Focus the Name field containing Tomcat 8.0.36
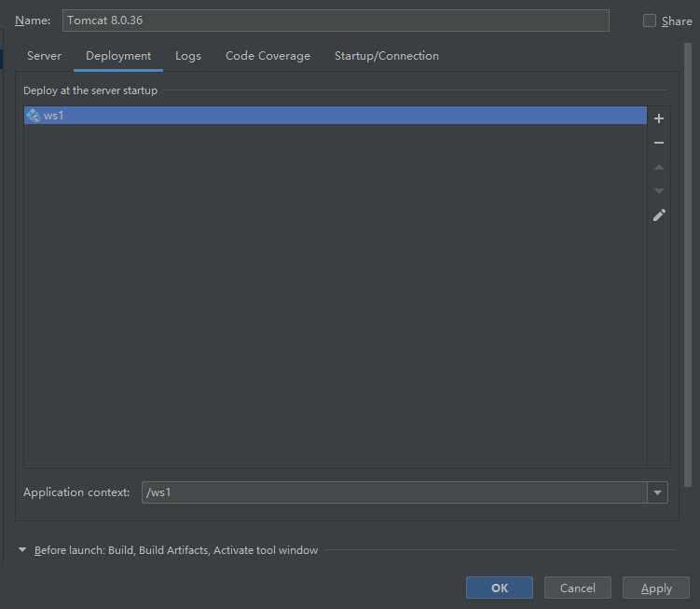This screenshot has width=700, height=609. point(336,21)
